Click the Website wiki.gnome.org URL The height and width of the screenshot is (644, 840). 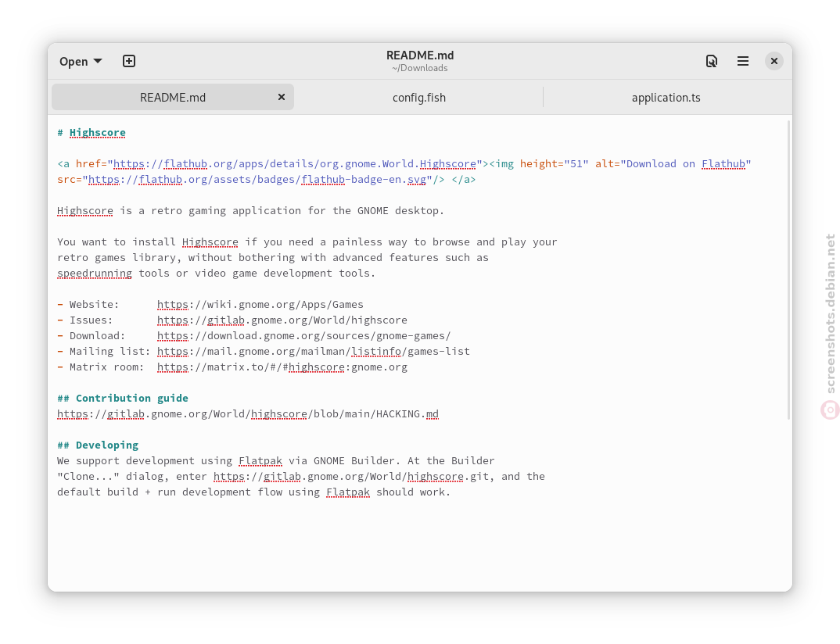[260, 305]
